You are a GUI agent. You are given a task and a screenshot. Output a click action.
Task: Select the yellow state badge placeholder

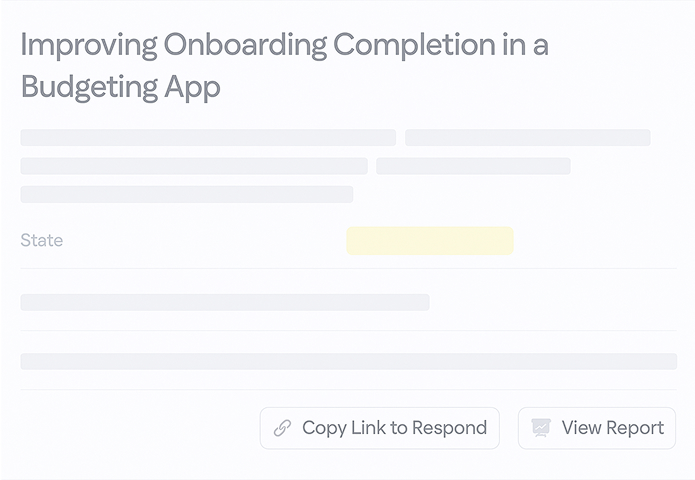click(x=430, y=241)
